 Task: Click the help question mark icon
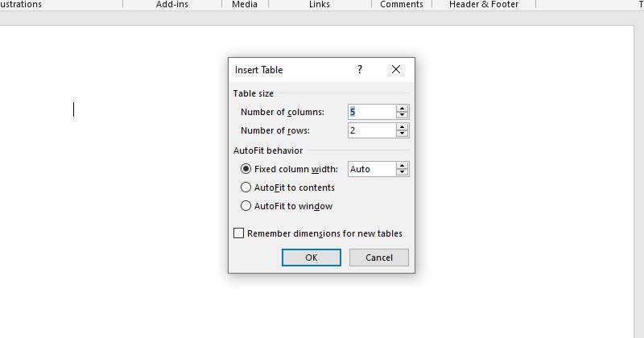coord(360,69)
